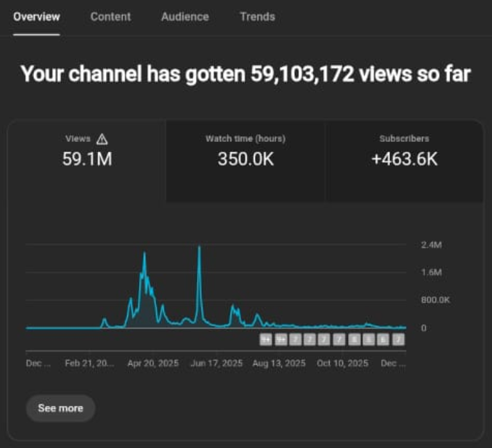The image size is (492, 448).
Task: Switch to the Overview tab
Action: click(37, 17)
